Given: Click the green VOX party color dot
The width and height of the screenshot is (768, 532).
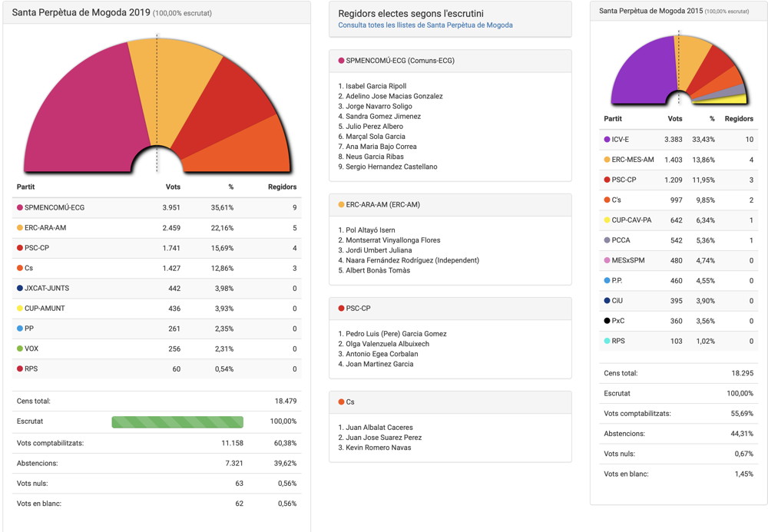Looking at the screenshot, I should (20, 349).
